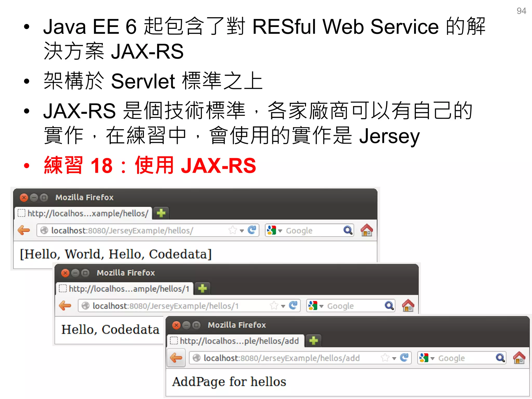The image size is (532, 399).
Task: Click text '[Hello, World, Hello, Codedata]'
Action: tap(116, 254)
